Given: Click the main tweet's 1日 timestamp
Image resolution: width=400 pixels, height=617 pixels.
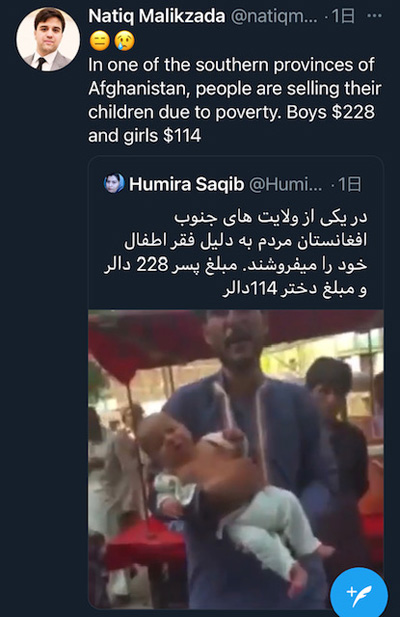Looking at the screenshot, I should [x=343, y=16].
